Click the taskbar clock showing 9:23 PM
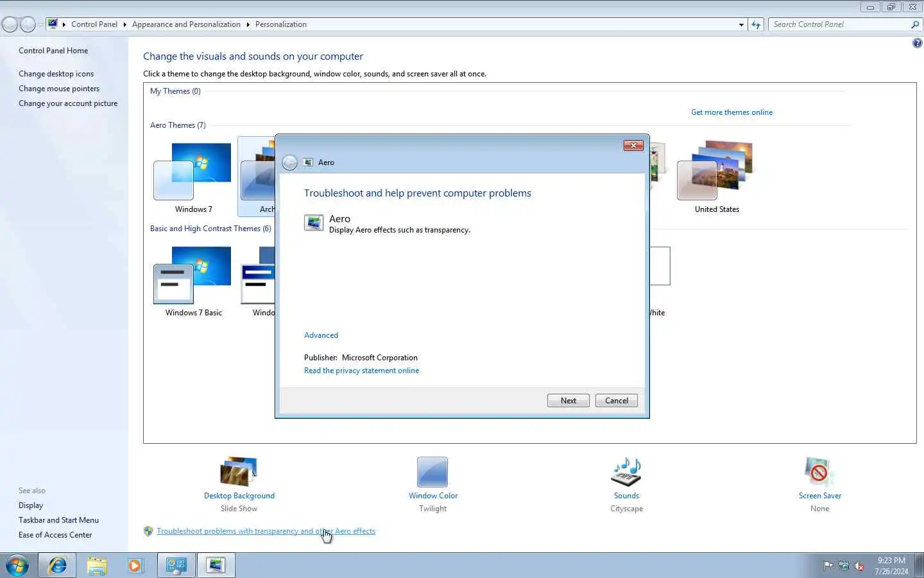Image resolution: width=924 pixels, height=578 pixels. pyautogui.click(x=891, y=566)
